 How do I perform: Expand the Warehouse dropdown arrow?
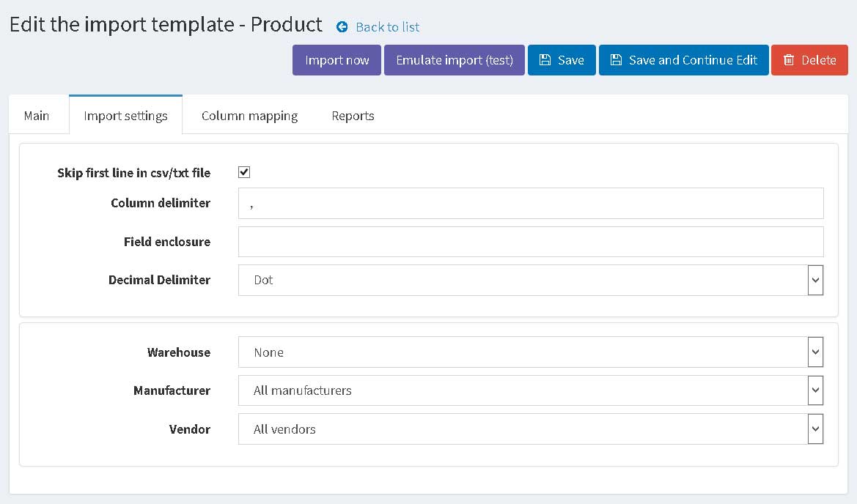tap(815, 352)
